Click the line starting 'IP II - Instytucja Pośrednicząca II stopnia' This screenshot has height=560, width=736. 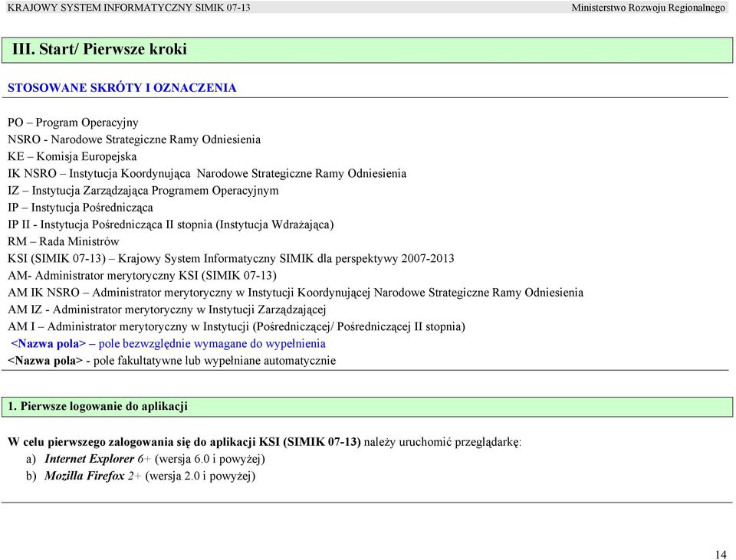tap(170, 224)
